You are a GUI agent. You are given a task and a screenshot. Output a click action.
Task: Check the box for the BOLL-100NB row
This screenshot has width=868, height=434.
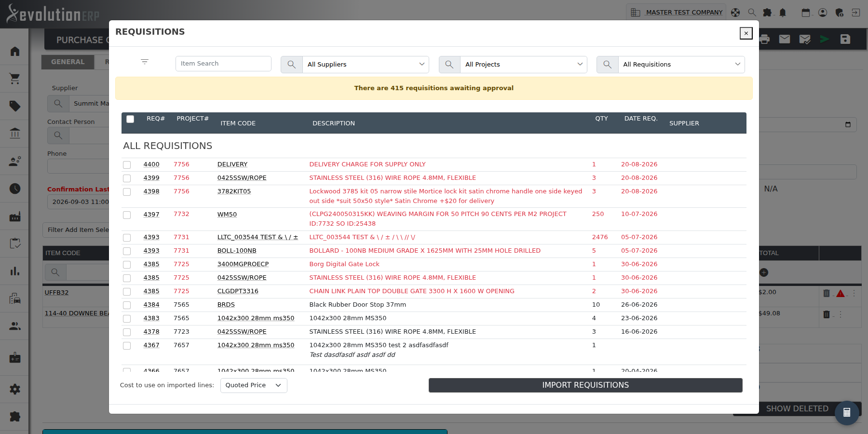[x=127, y=251]
